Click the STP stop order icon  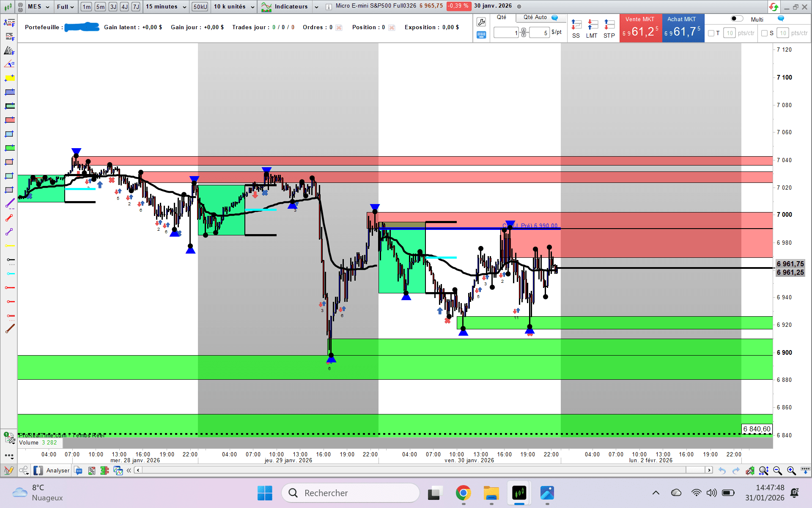click(x=609, y=25)
